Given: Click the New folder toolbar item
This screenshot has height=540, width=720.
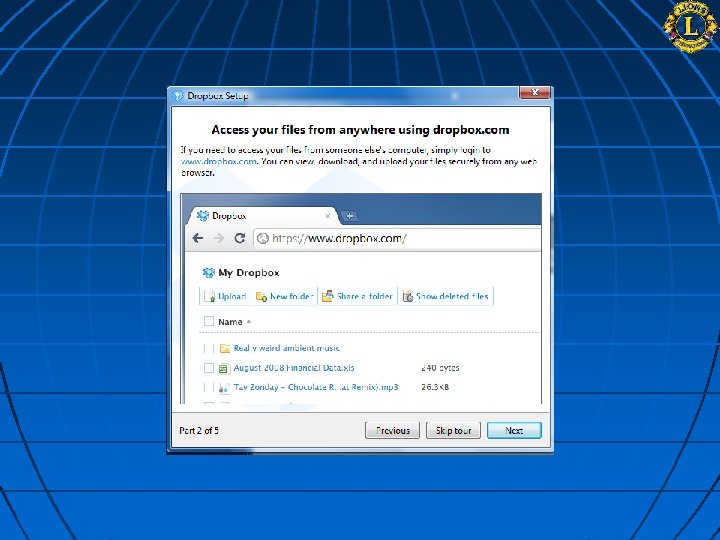Looking at the screenshot, I should click(285, 296).
